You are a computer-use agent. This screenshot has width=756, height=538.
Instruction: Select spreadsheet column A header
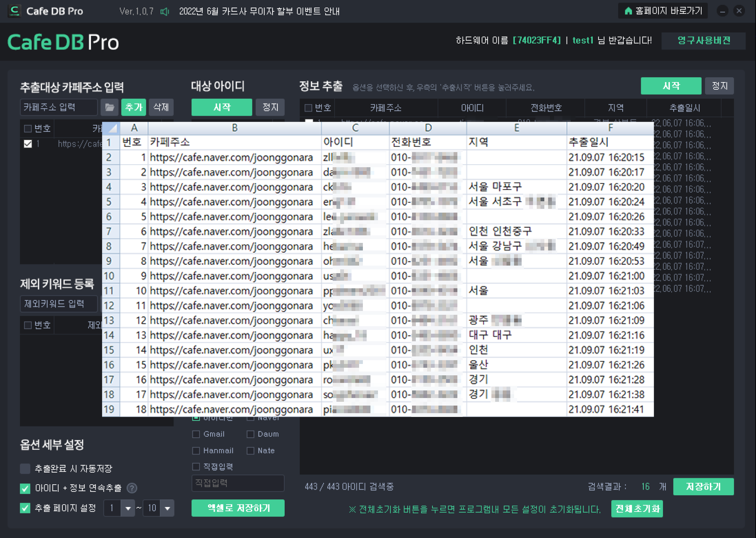(134, 128)
